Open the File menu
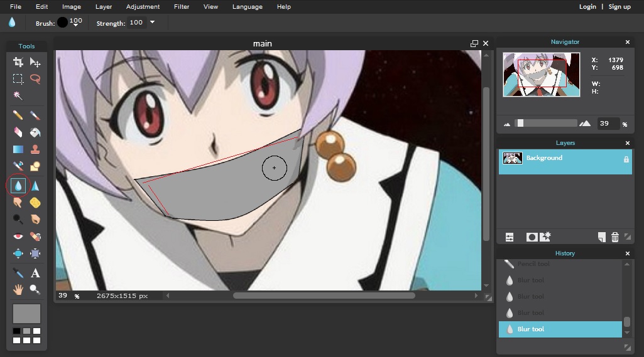 [16, 6]
